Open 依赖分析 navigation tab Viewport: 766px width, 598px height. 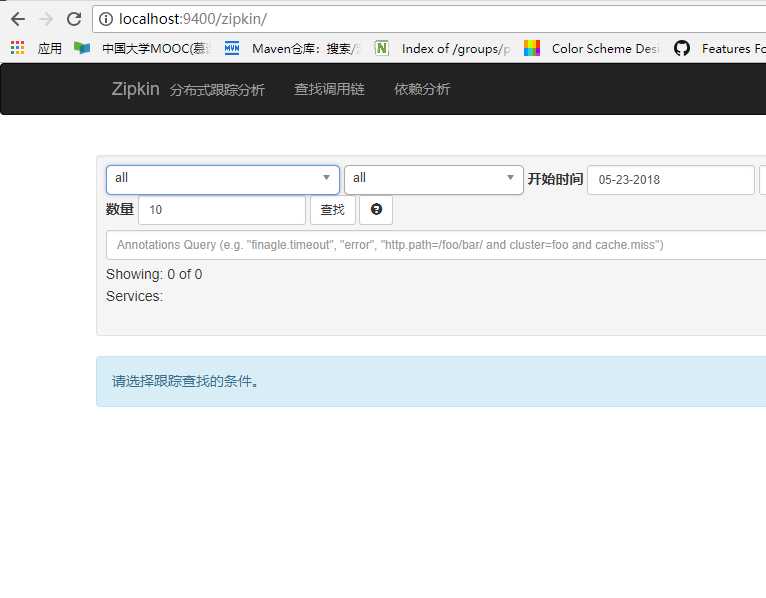coord(422,89)
